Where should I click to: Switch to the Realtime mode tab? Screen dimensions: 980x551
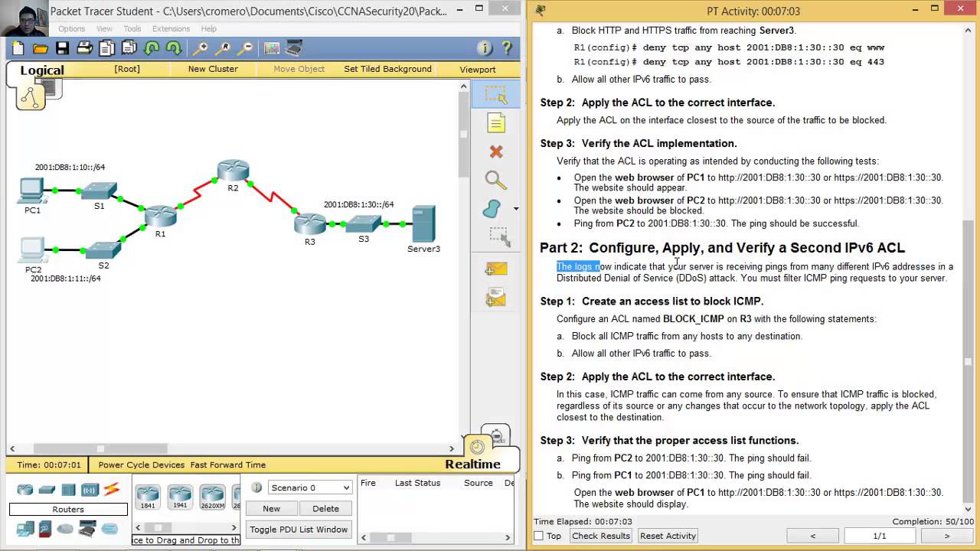tap(472, 465)
